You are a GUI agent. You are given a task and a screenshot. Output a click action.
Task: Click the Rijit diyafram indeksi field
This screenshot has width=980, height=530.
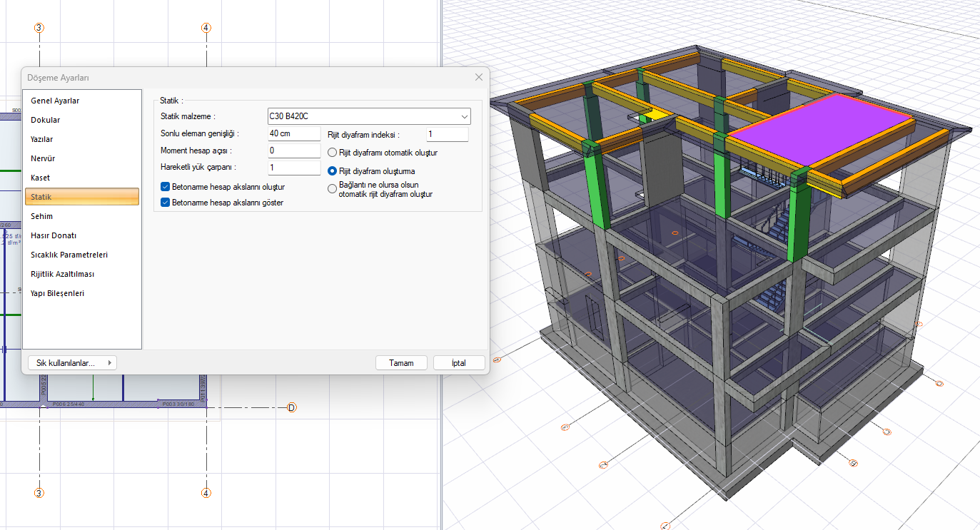pyautogui.click(x=448, y=134)
